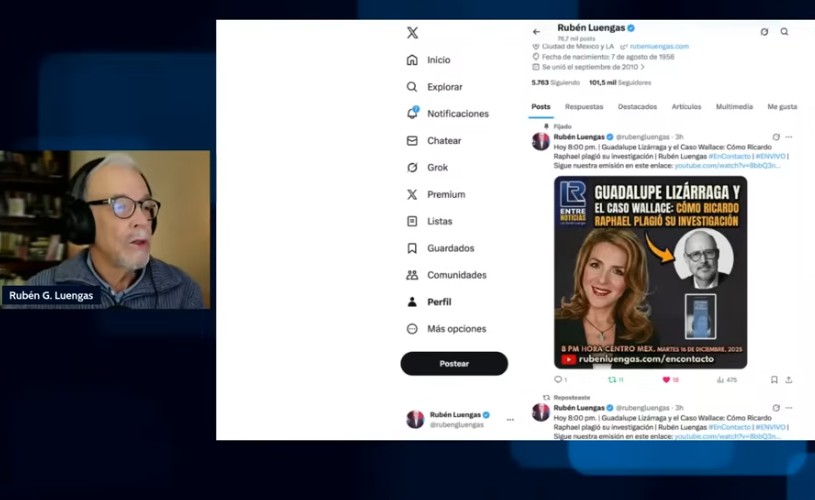
Task: Open Grok in sidebar
Action: pyautogui.click(x=427, y=167)
